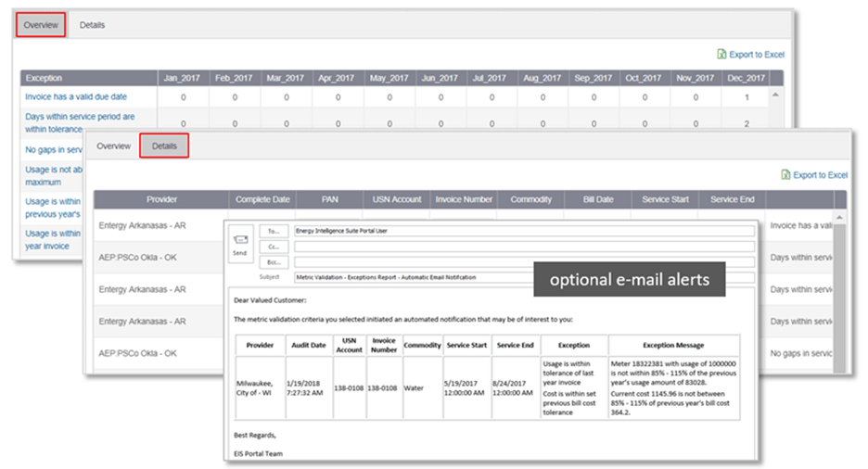868x469 pixels.
Task: Click into the email Subject field
Action: [523, 276]
